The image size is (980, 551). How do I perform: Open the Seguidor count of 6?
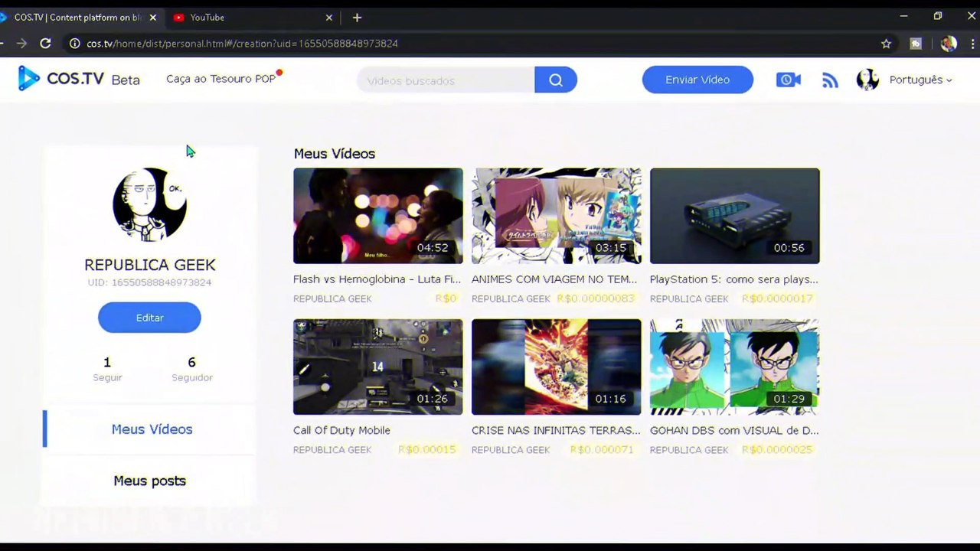[192, 368]
